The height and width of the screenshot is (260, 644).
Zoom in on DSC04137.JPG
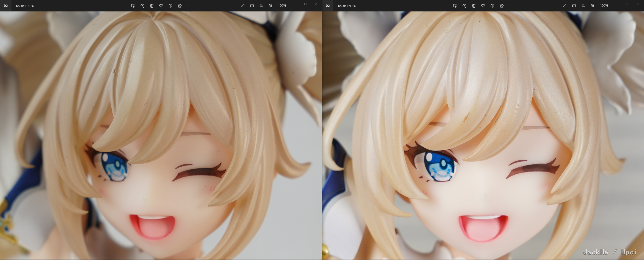(x=270, y=5)
